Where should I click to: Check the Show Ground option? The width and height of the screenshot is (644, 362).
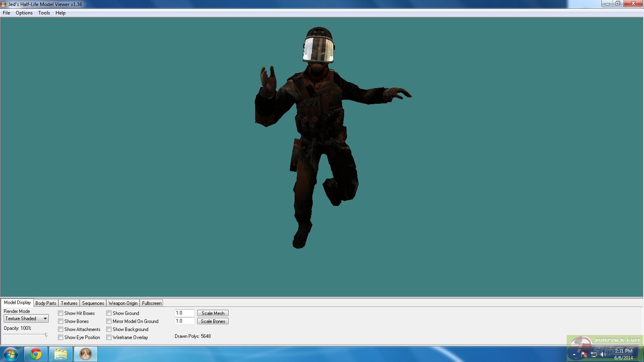click(x=109, y=313)
